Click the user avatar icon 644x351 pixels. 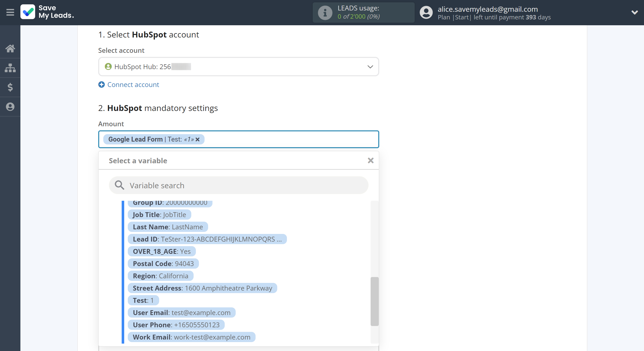[x=426, y=12]
